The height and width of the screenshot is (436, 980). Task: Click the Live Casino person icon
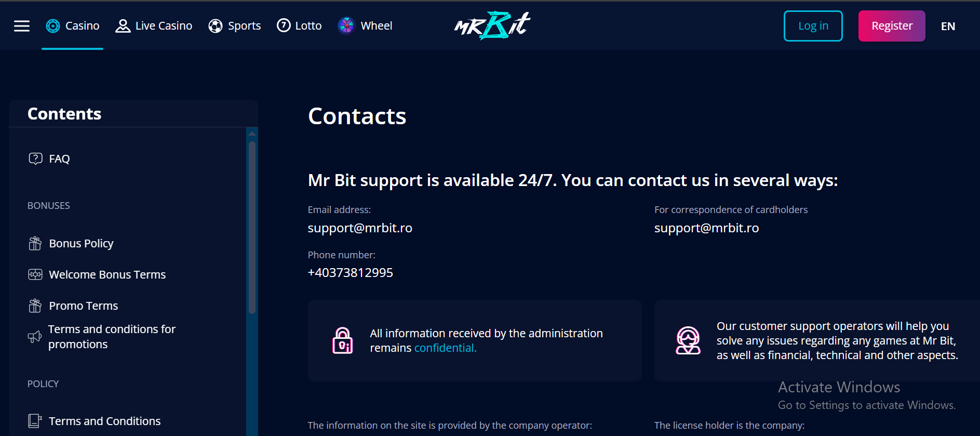click(123, 26)
